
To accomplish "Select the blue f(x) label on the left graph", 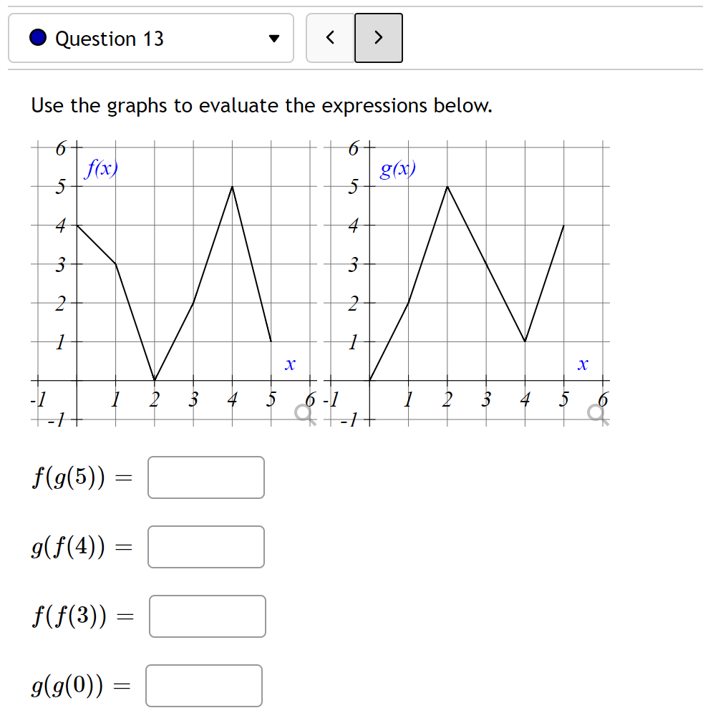I will pos(102,169).
